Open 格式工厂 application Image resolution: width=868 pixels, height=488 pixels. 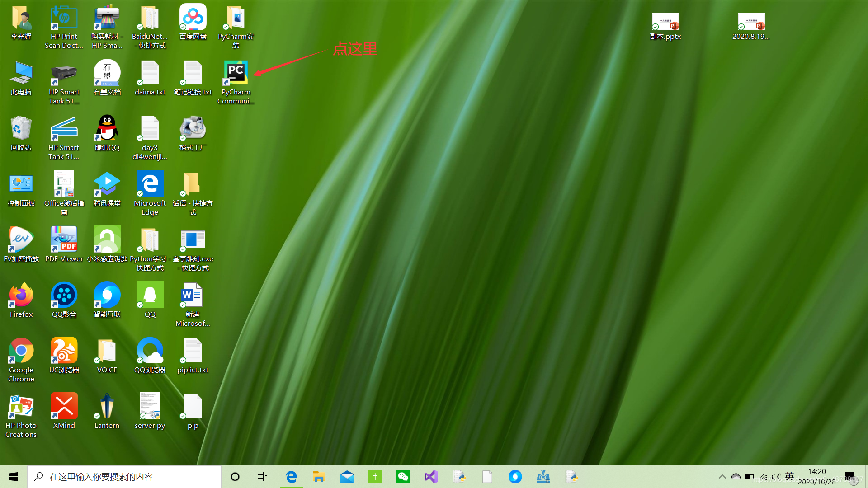(x=193, y=134)
